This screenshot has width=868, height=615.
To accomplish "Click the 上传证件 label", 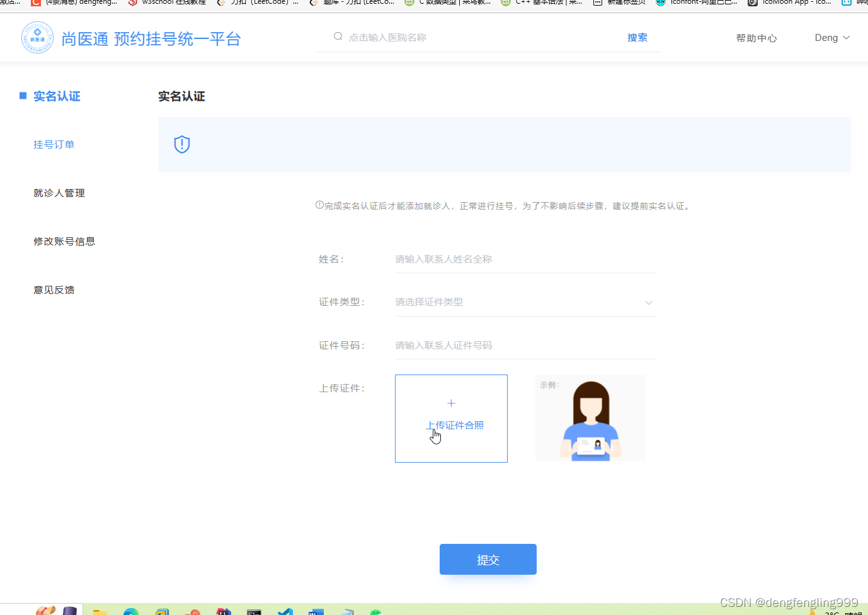I will (x=342, y=388).
